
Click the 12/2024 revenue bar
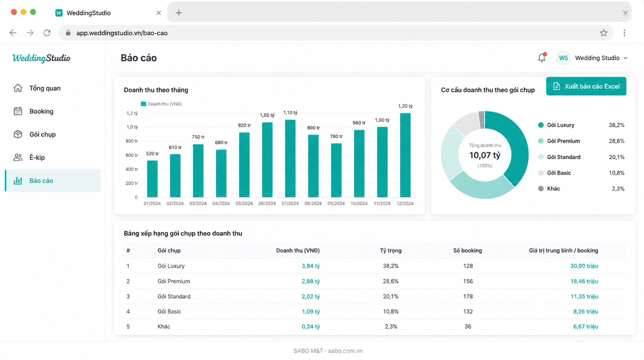pyautogui.click(x=405, y=155)
